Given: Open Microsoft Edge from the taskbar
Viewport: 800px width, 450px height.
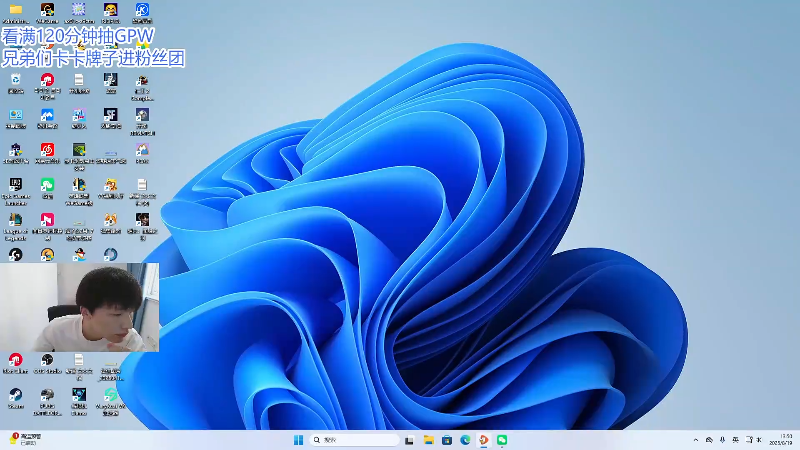Looking at the screenshot, I should 465,440.
